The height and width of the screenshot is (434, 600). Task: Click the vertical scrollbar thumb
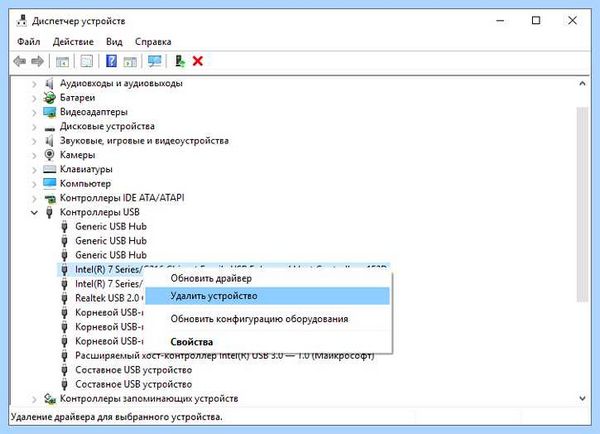582,204
